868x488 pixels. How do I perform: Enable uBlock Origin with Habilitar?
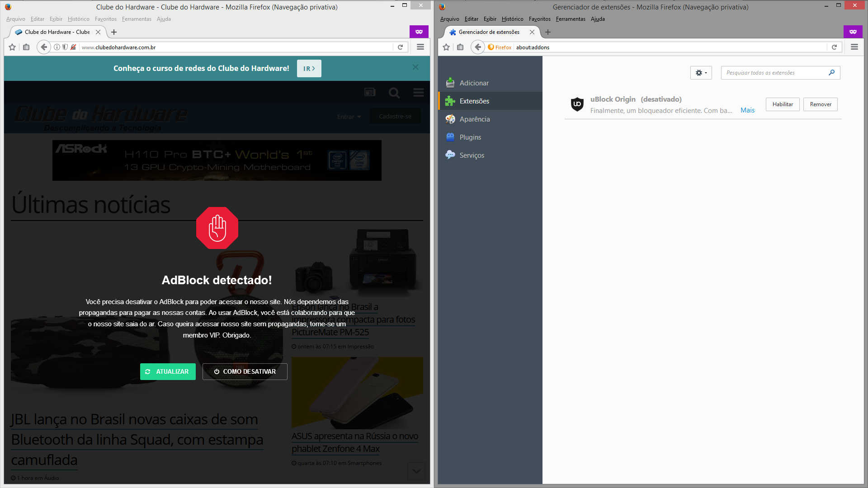[x=783, y=104]
